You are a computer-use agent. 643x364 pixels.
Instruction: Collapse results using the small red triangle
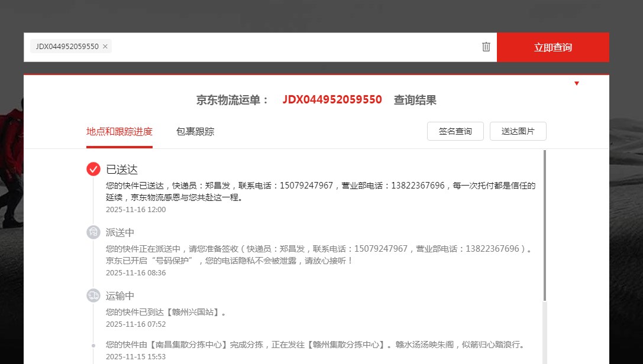[x=577, y=83]
